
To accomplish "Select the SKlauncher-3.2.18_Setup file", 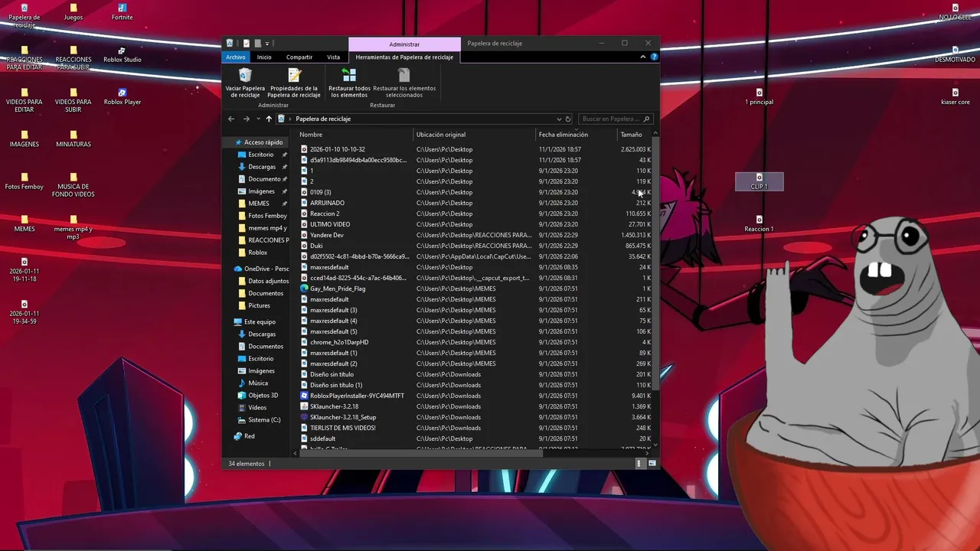I will pos(338,417).
